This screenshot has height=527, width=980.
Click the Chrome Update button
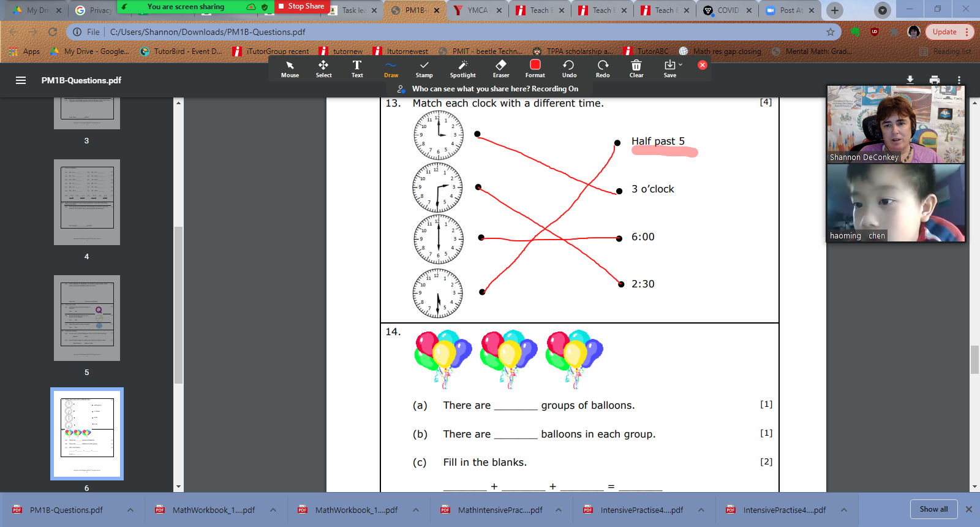point(949,32)
